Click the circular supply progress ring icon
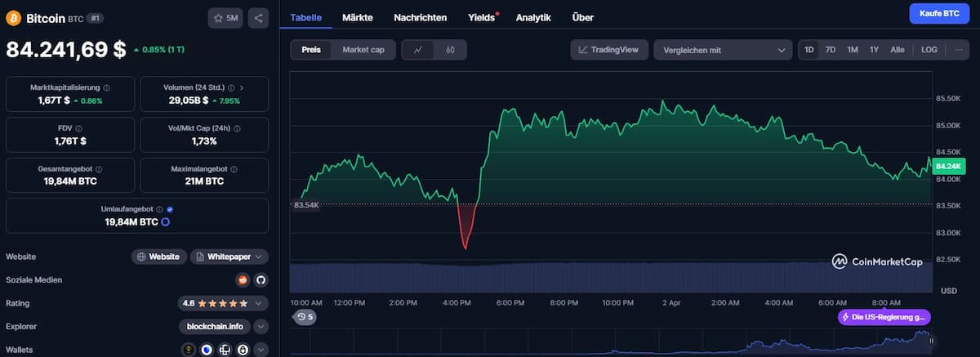 165,221
